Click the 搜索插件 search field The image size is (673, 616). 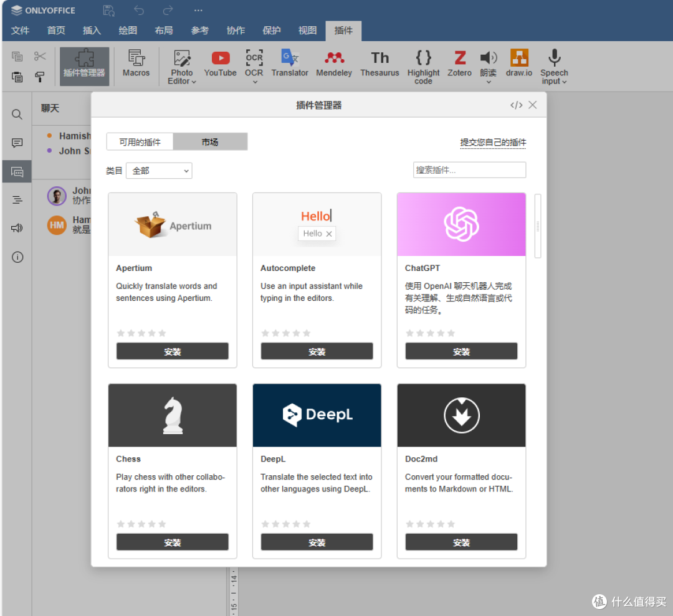tap(470, 170)
